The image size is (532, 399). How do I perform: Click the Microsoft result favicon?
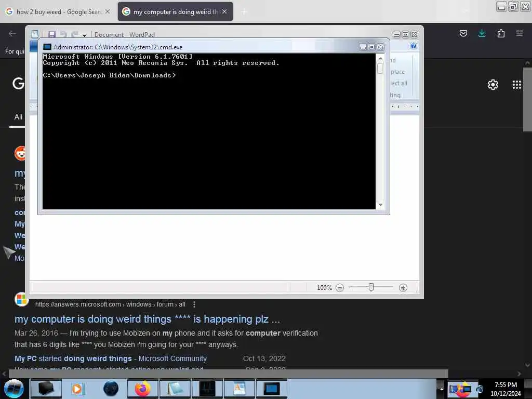click(x=21, y=299)
